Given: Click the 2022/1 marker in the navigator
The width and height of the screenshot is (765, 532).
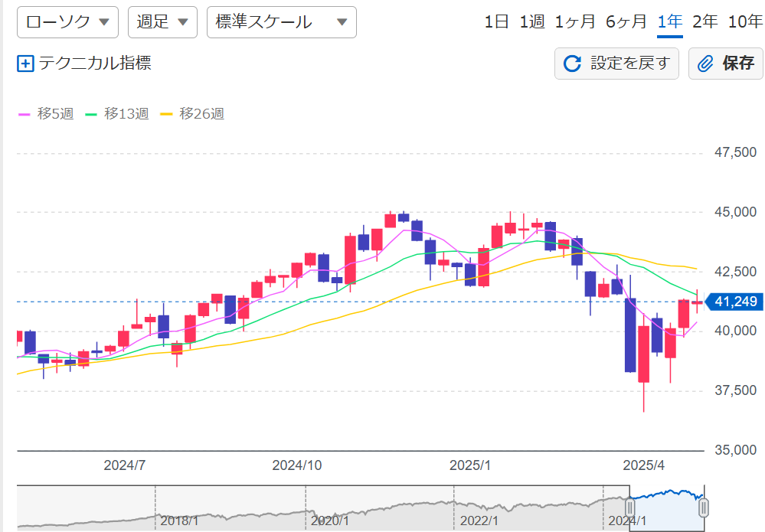Looking at the screenshot, I should [x=479, y=521].
